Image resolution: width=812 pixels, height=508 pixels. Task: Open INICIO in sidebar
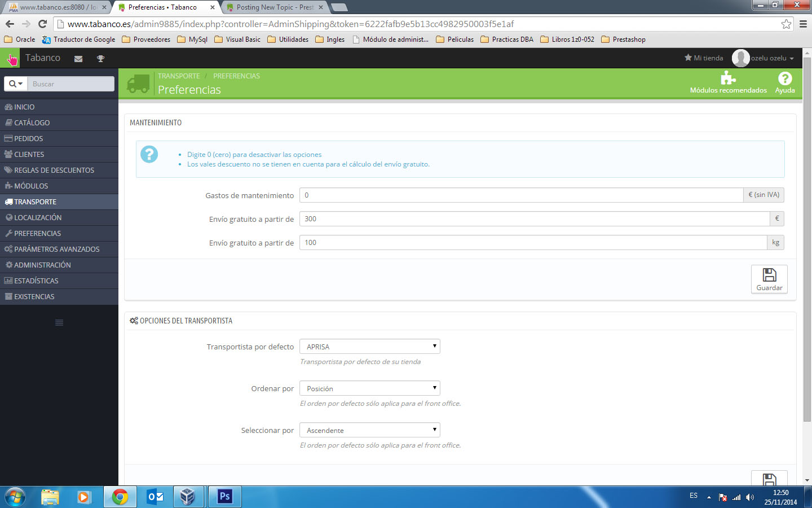(x=59, y=107)
